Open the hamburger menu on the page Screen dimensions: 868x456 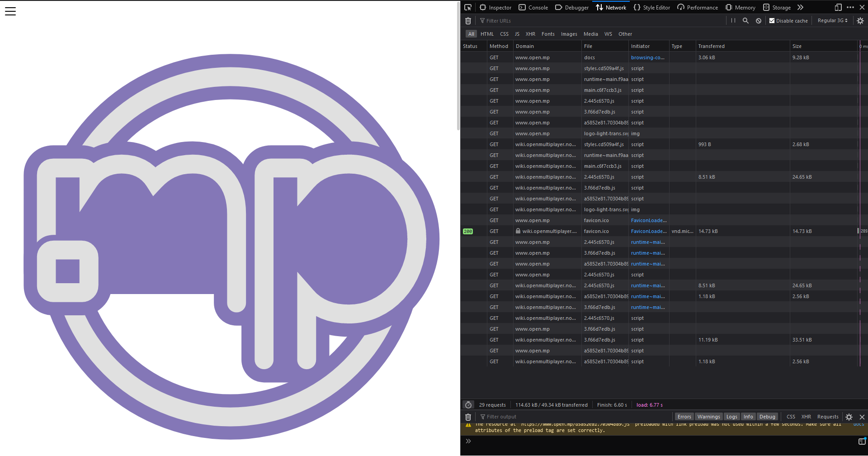point(10,11)
